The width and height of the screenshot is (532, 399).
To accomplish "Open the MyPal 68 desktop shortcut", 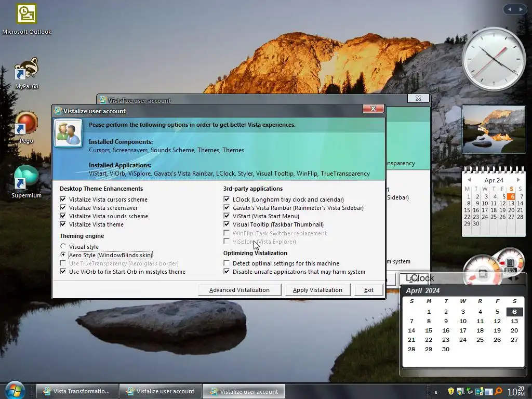I will [26, 73].
